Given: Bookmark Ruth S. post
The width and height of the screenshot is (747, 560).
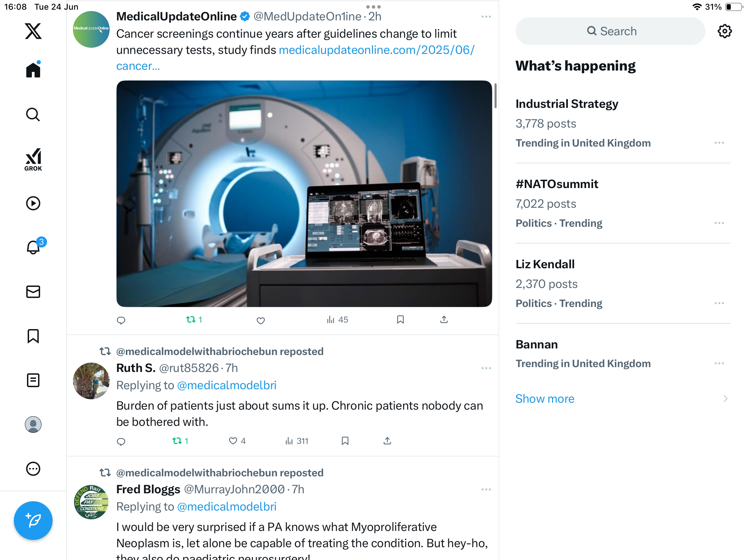Looking at the screenshot, I should (x=345, y=441).
